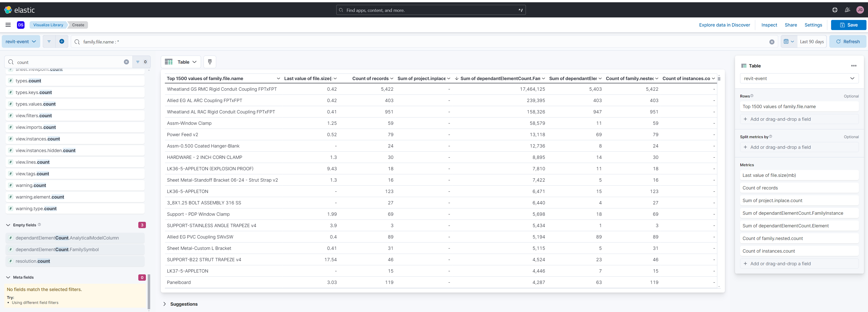Click info icon next to Empty fields

[39, 225]
